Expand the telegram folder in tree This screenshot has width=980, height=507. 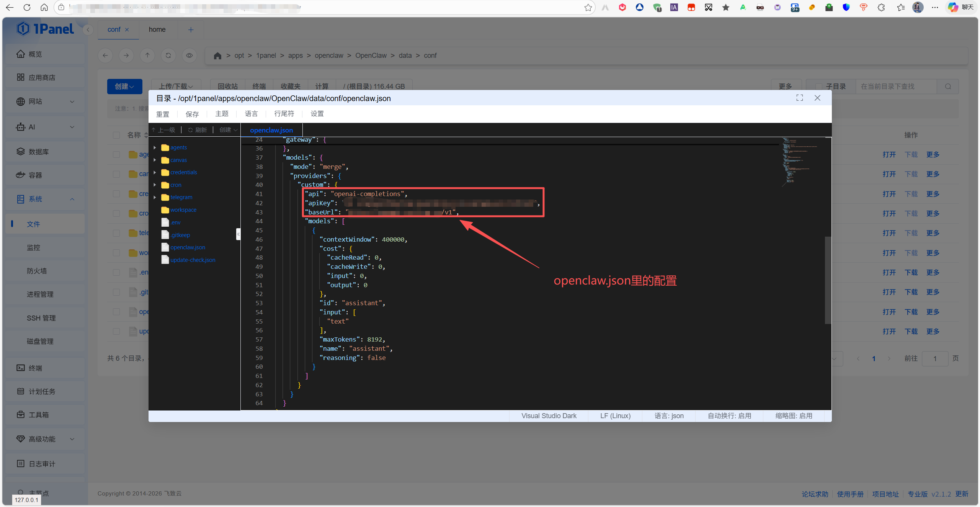155,197
